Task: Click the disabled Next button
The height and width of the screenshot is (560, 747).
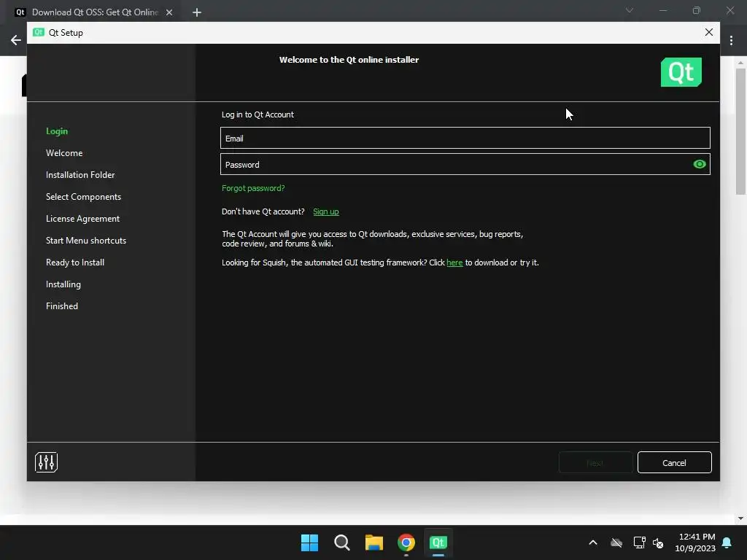Action: pyautogui.click(x=595, y=462)
